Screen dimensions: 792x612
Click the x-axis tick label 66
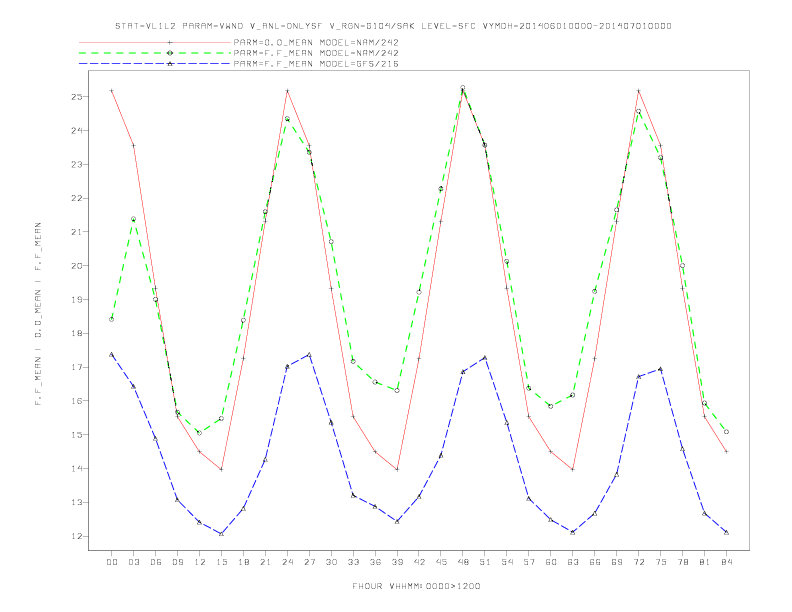tap(595, 562)
